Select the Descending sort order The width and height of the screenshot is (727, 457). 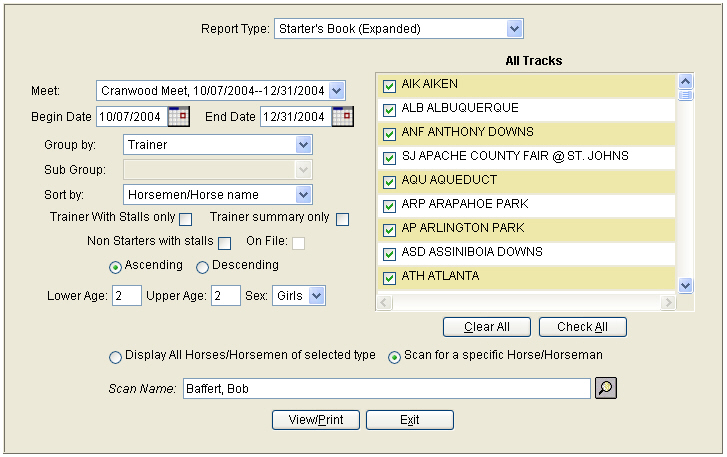(x=202, y=267)
